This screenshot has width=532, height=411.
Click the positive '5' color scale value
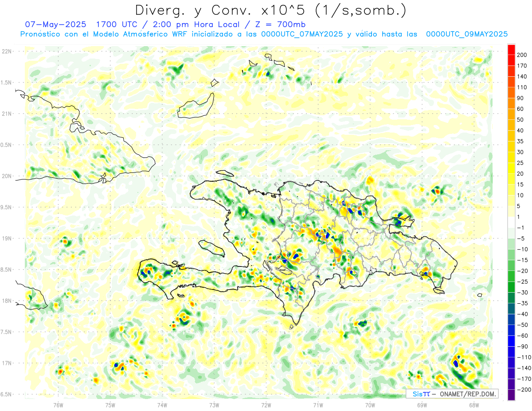519,206
